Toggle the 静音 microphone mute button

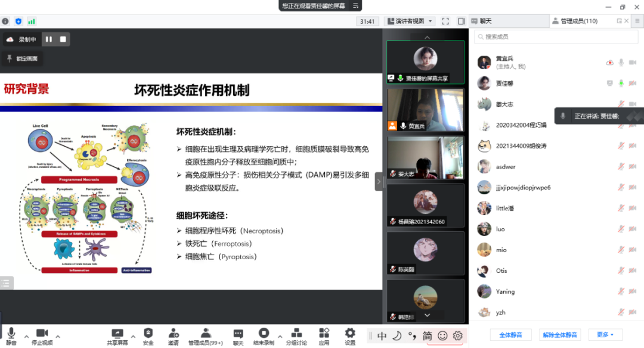point(11,334)
